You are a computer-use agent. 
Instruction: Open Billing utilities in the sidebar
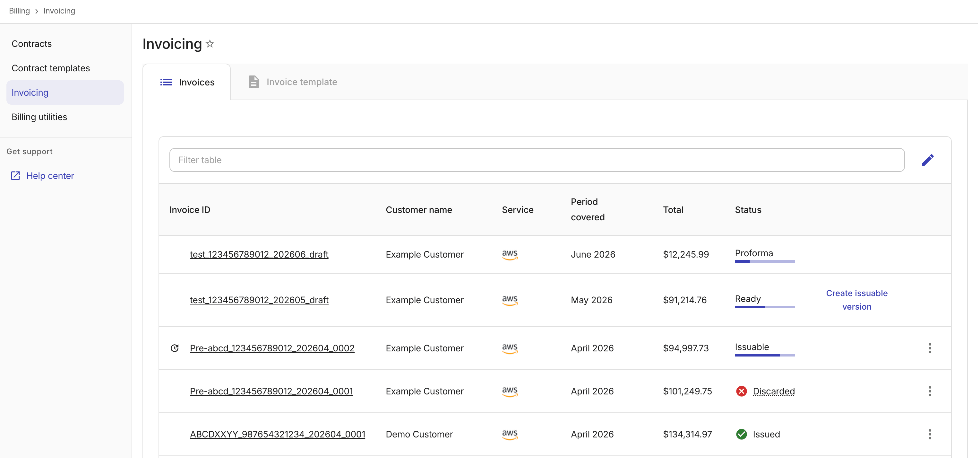(x=65, y=117)
